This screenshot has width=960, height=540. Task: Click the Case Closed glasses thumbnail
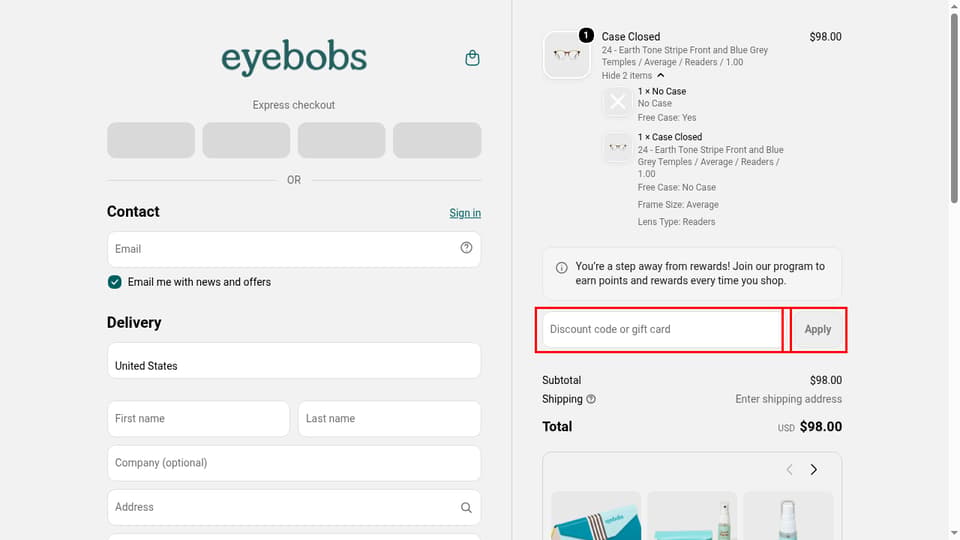click(566, 55)
